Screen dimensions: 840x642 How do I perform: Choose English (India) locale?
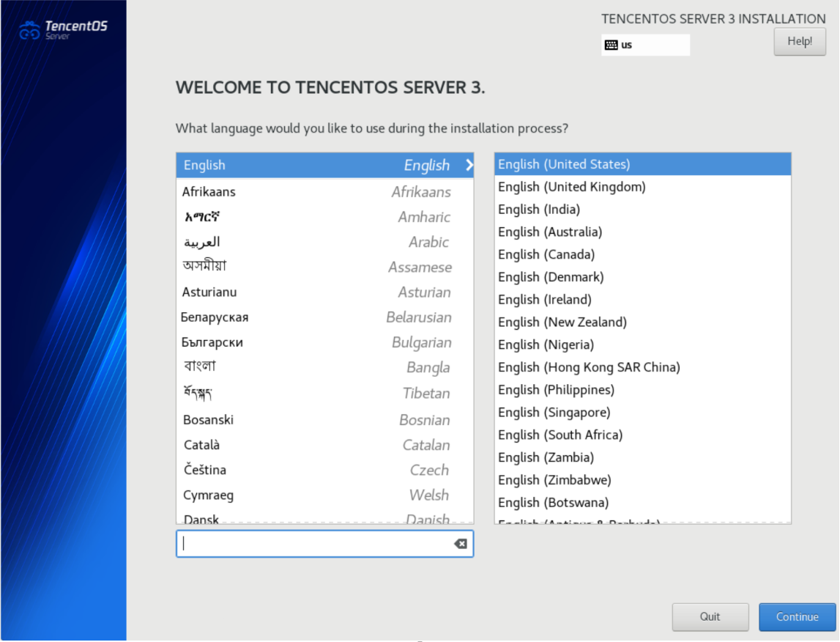coord(642,209)
